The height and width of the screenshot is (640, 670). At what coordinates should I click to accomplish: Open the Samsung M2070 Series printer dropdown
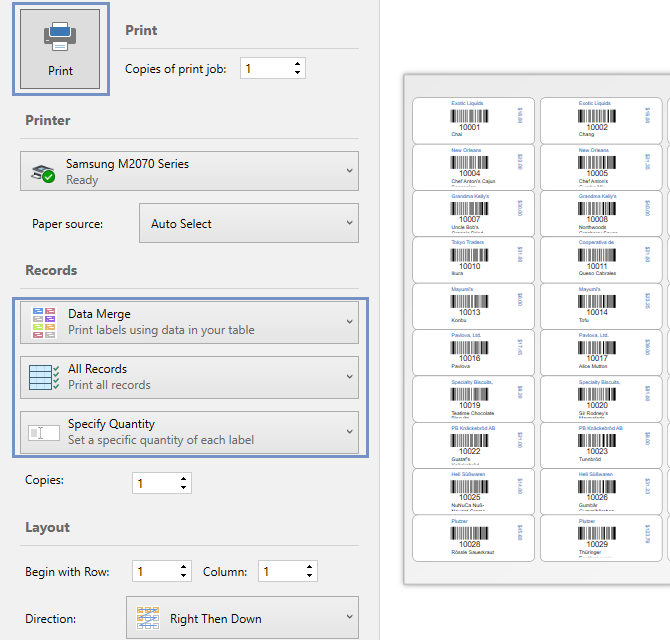coord(189,171)
